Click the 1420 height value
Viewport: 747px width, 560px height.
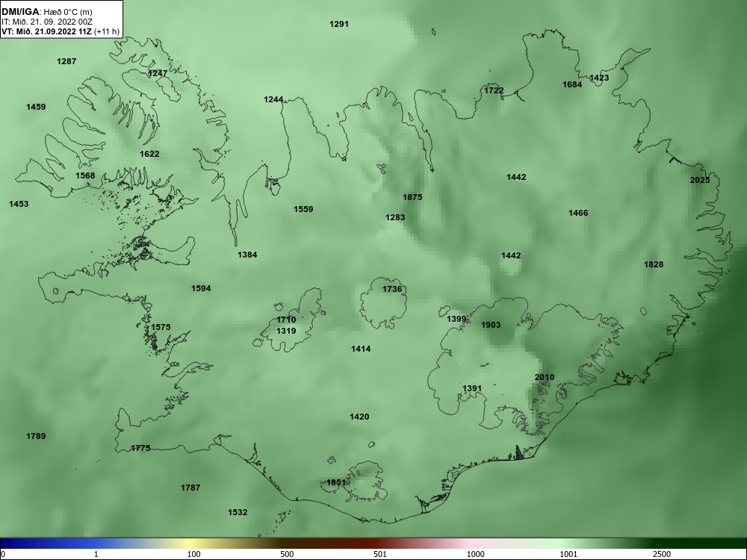point(359,417)
